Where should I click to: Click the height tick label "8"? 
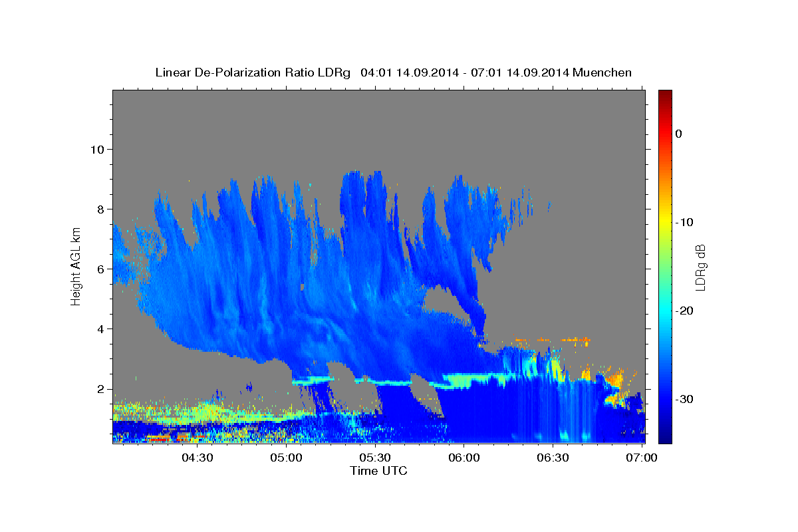100,209
